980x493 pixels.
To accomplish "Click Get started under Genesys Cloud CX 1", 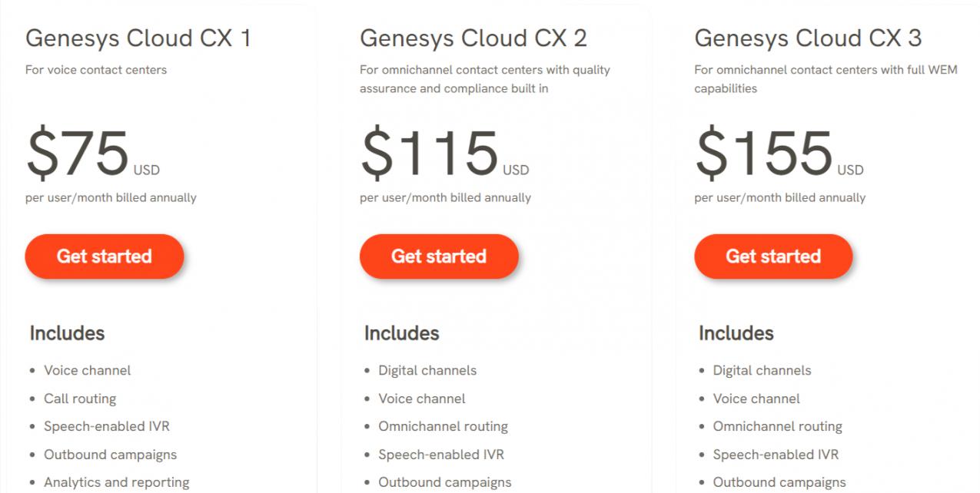I will (x=105, y=256).
